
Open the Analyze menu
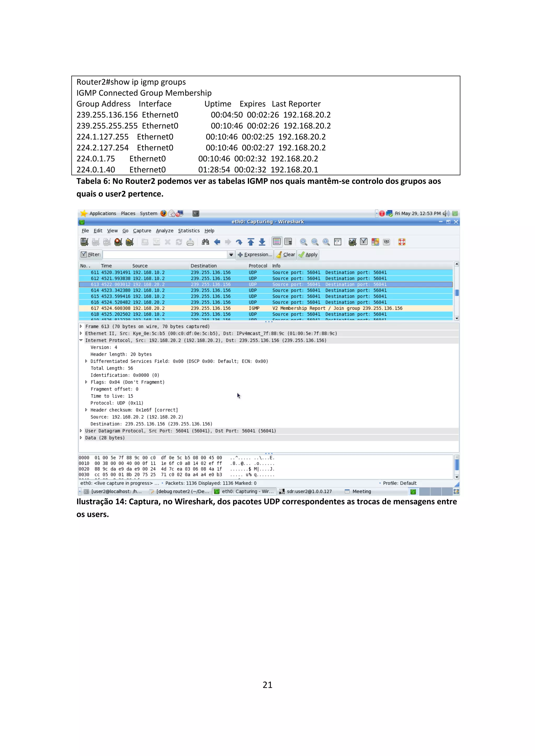point(164,231)
